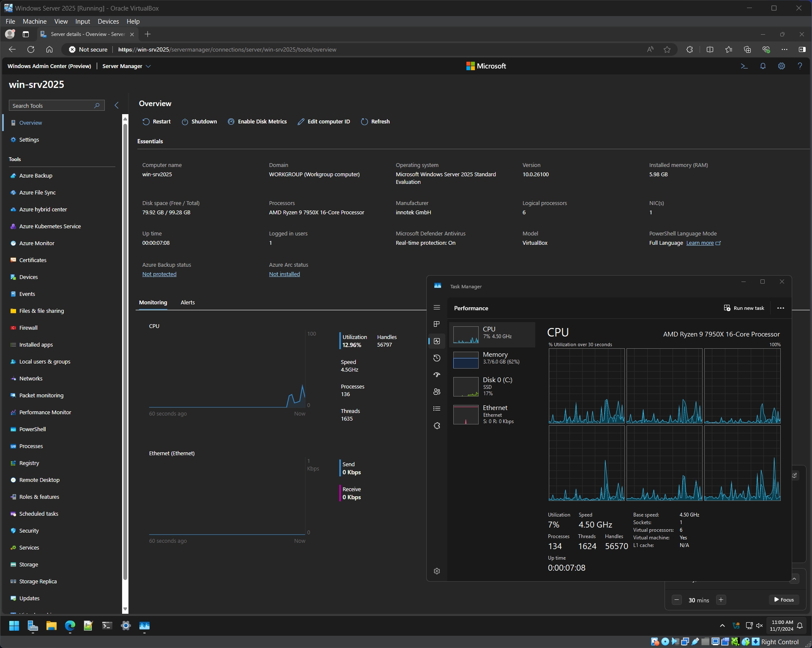The image size is (812, 648).
Task: Open Users page in Task Manager sidebar
Action: tap(437, 392)
